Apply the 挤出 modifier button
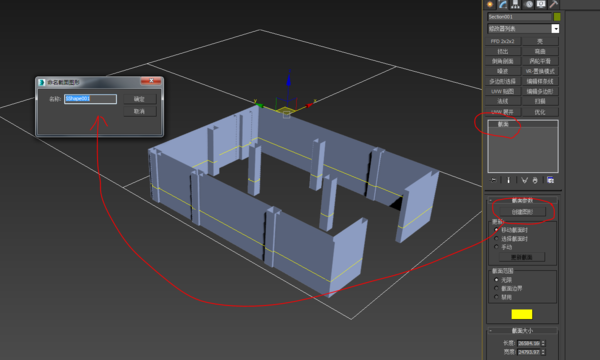 pos(503,51)
